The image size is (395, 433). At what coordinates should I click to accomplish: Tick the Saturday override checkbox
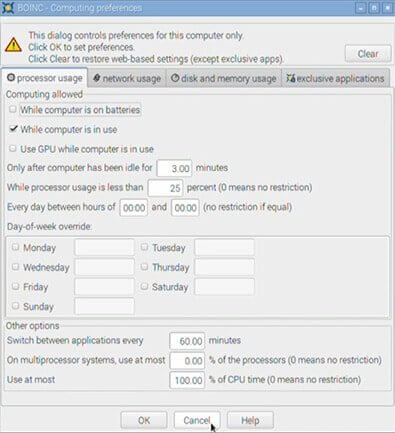point(144,286)
